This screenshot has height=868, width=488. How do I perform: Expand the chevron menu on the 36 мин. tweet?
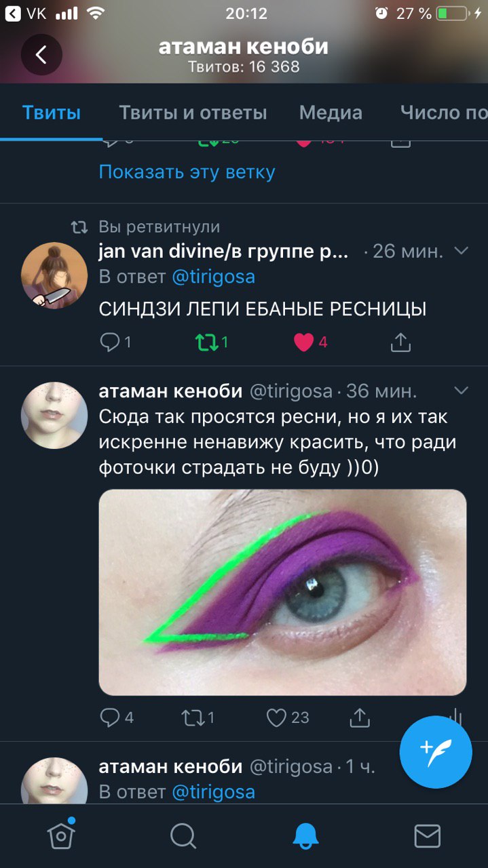click(x=462, y=391)
